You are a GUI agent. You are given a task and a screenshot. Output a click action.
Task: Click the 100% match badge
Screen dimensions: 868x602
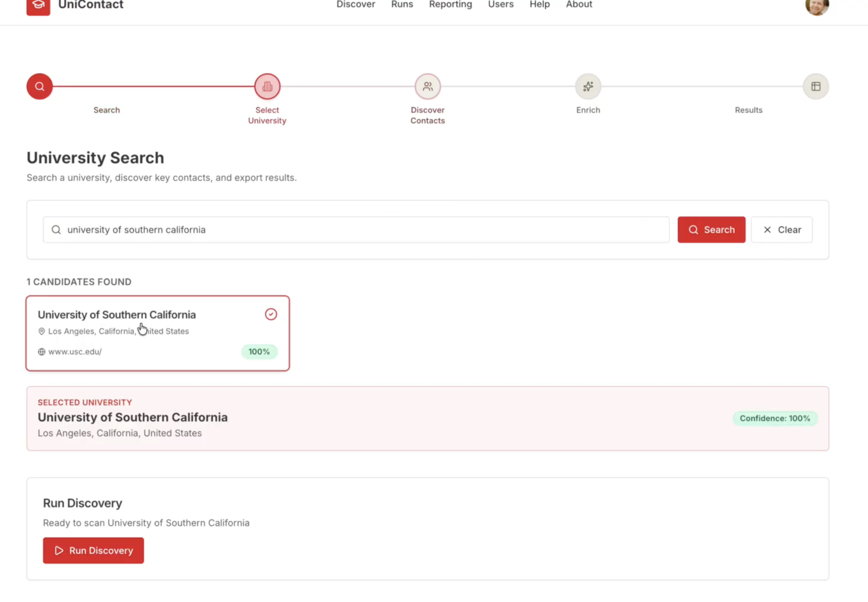click(259, 352)
